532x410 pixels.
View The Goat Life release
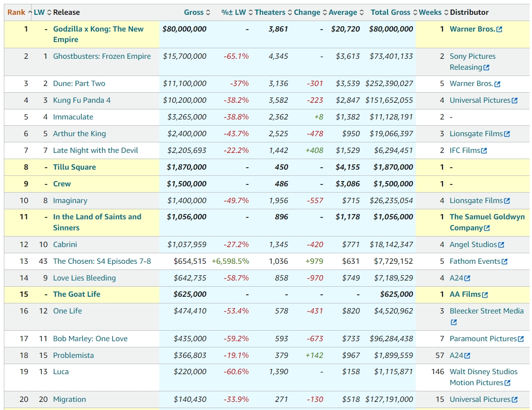coord(77,294)
